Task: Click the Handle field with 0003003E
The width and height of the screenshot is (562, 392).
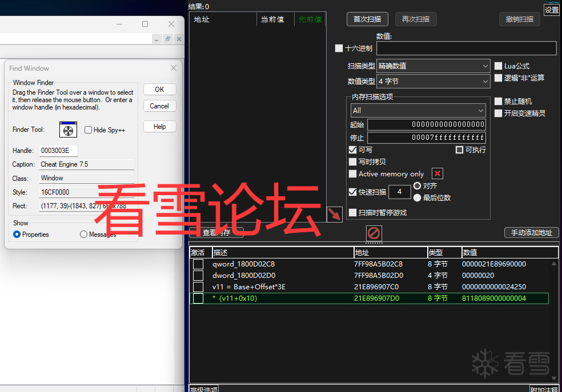Action: pyautogui.click(x=58, y=151)
